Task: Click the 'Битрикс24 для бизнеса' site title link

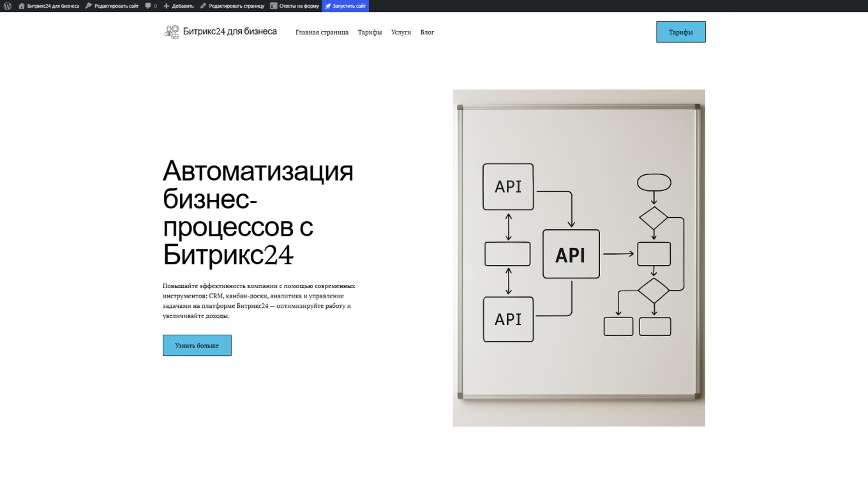Action: [x=230, y=31]
